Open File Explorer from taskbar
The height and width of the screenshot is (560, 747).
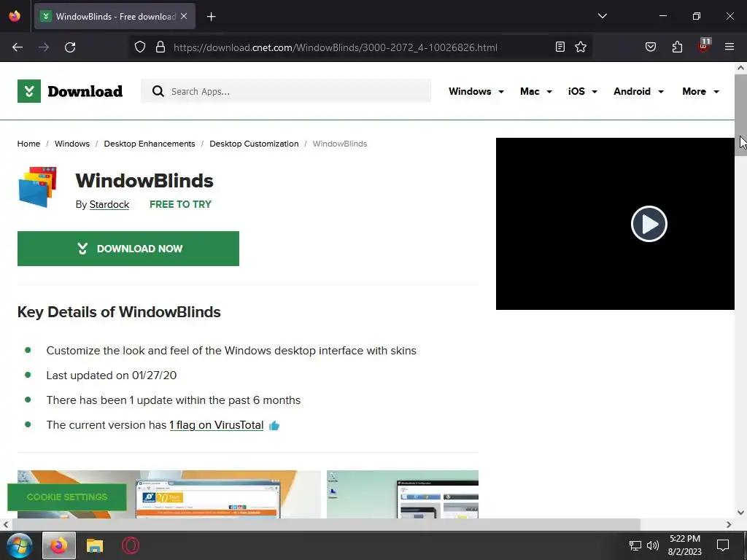point(95,545)
